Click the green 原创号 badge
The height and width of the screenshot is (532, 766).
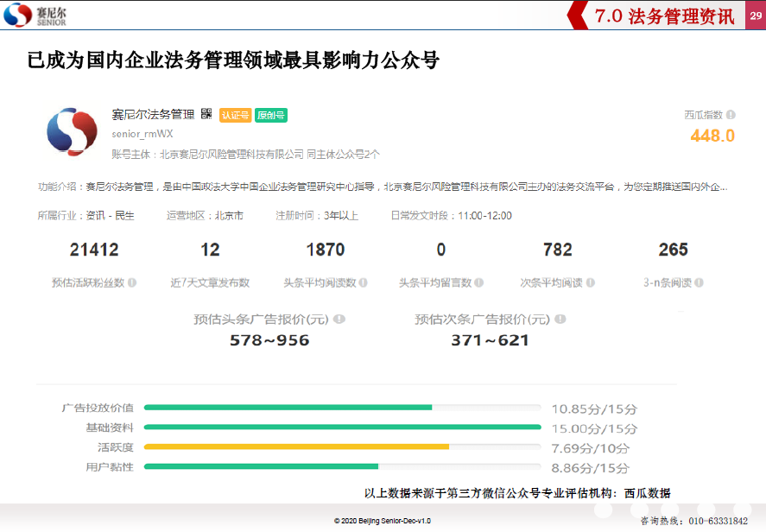(271, 115)
